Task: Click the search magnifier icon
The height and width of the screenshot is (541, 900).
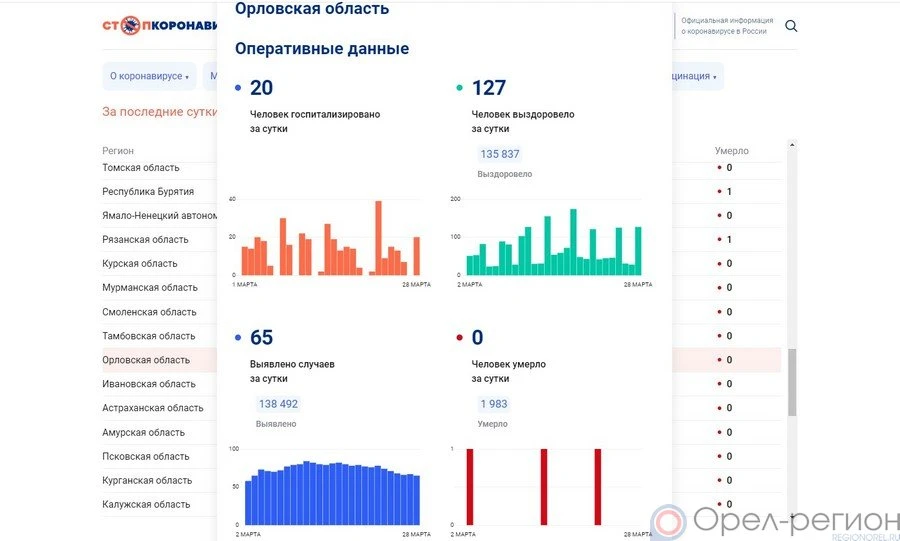Action: (791, 26)
